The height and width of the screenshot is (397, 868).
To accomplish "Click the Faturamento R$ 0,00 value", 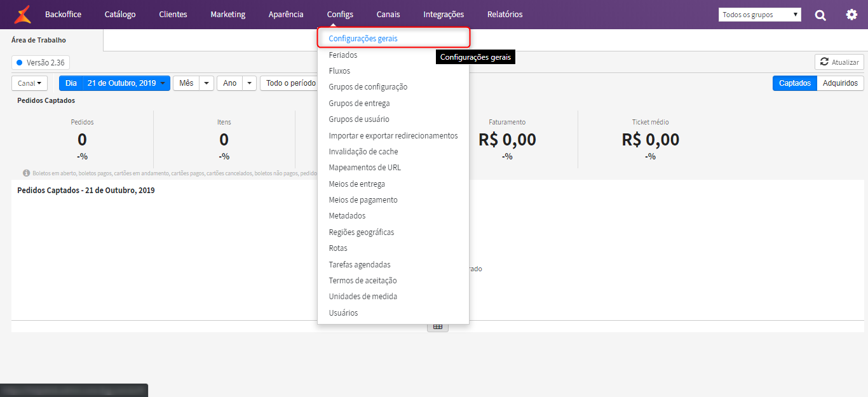I will click(x=507, y=140).
